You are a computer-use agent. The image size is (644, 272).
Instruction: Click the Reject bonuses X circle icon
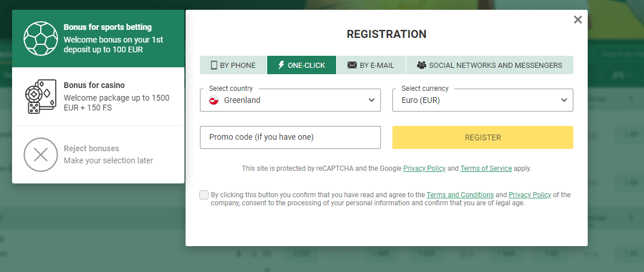(41, 155)
